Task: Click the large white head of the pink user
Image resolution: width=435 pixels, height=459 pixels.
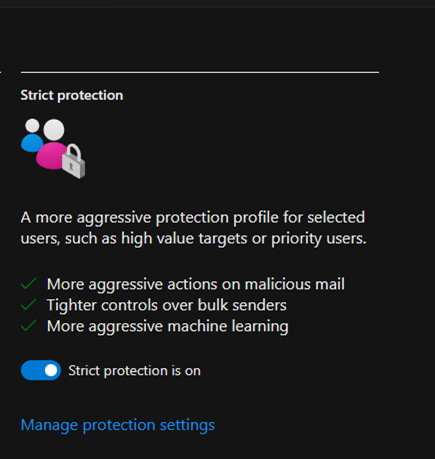Action: pyautogui.click(x=54, y=130)
